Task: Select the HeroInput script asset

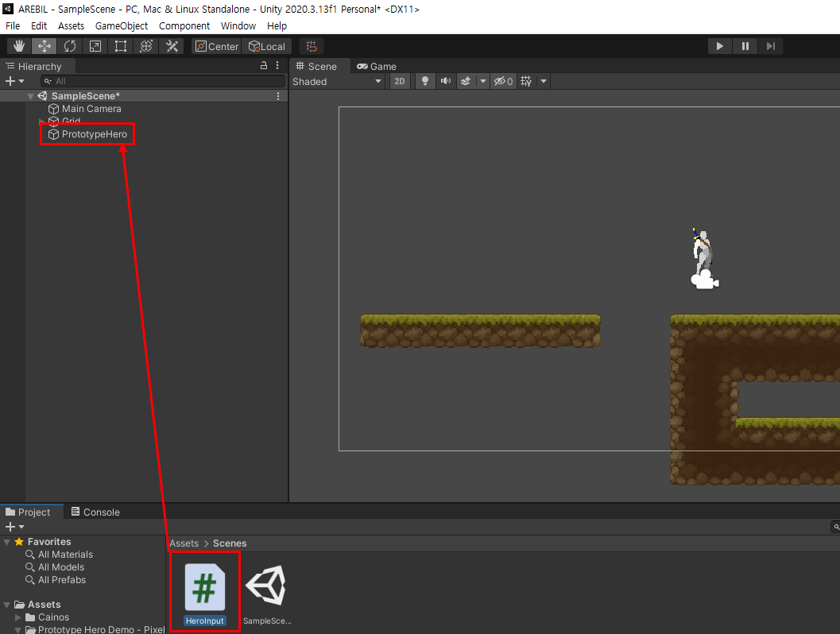Action: (205, 593)
